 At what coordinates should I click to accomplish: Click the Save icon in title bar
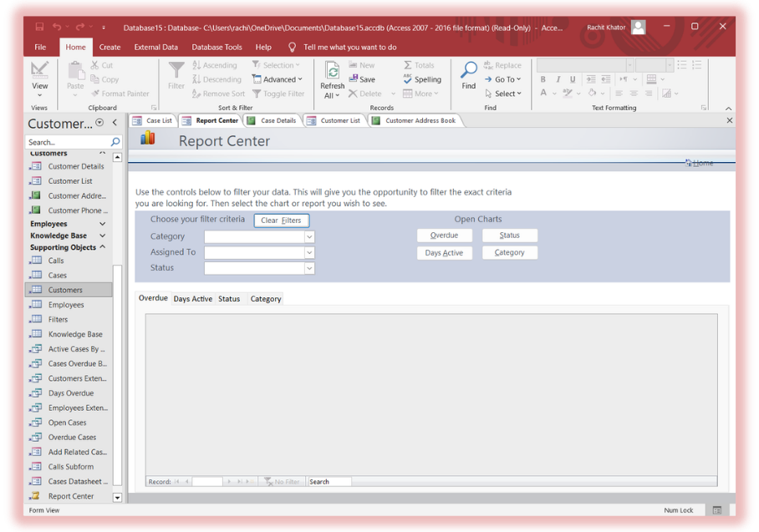(x=39, y=28)
